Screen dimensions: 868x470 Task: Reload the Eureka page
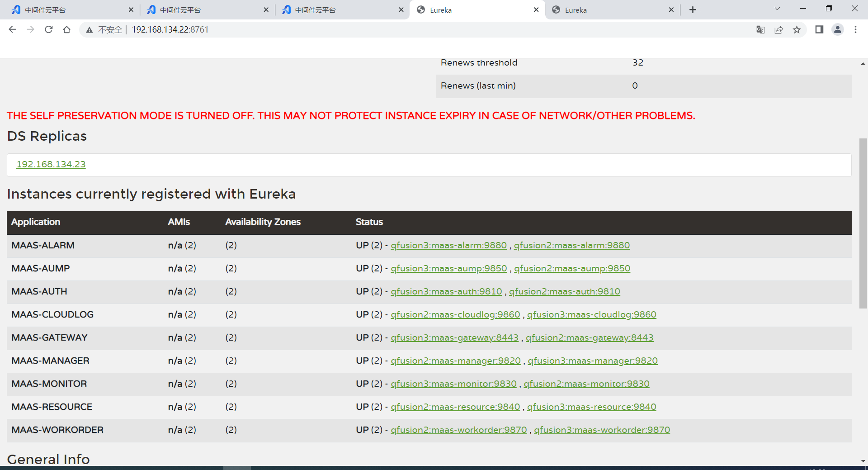pos(49,29)
